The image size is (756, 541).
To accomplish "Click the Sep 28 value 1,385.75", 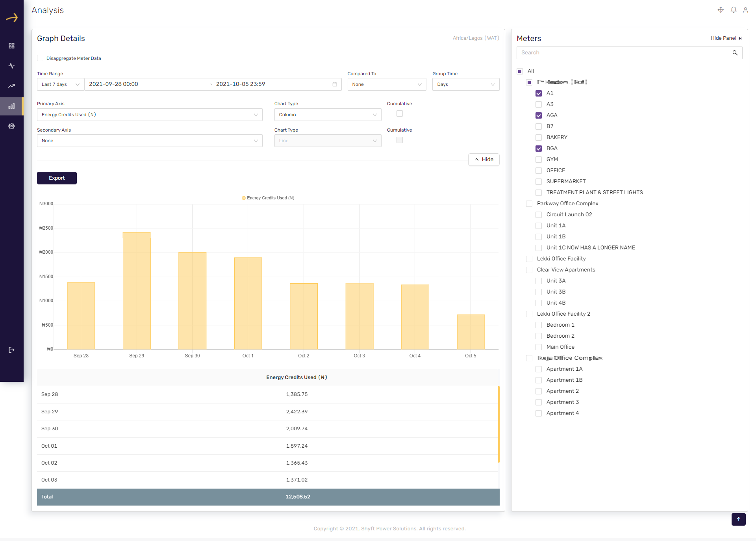I will pos(297,394).
